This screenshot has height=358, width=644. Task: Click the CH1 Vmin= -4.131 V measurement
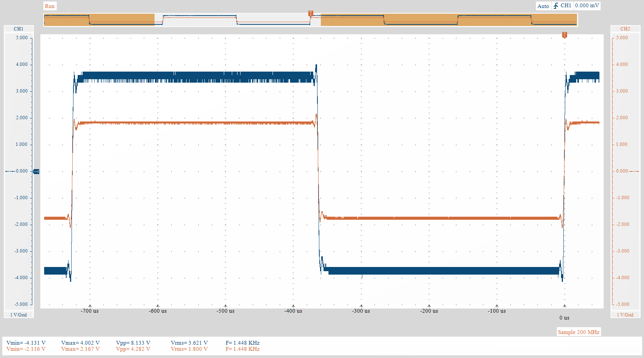click(x=26, y=343)
